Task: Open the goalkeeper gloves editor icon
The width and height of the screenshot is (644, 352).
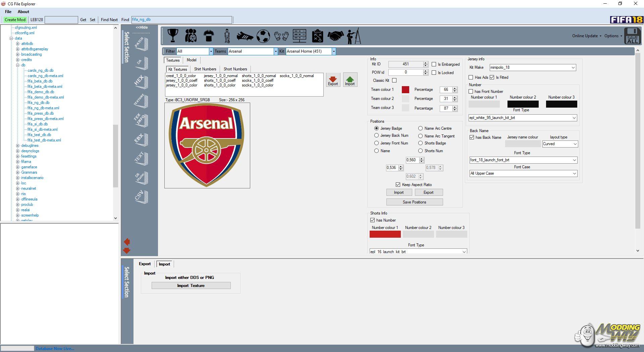Action: tap(281, 36)
